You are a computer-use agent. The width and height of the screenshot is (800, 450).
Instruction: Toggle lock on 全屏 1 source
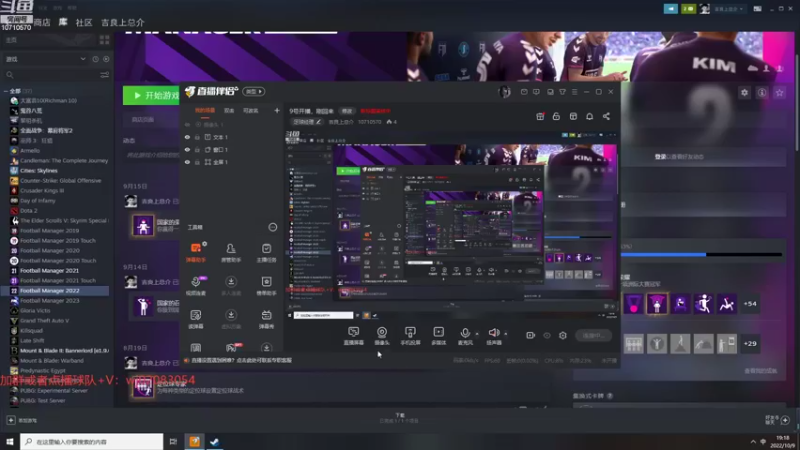click(x=197, y=162)
